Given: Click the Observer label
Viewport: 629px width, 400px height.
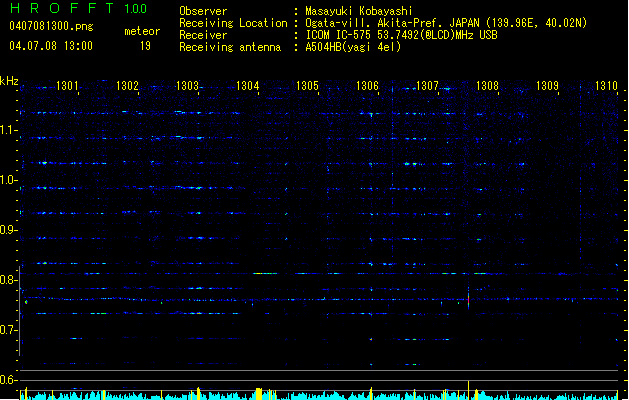Looking at the screenshot, I should [x=203, y=11].
